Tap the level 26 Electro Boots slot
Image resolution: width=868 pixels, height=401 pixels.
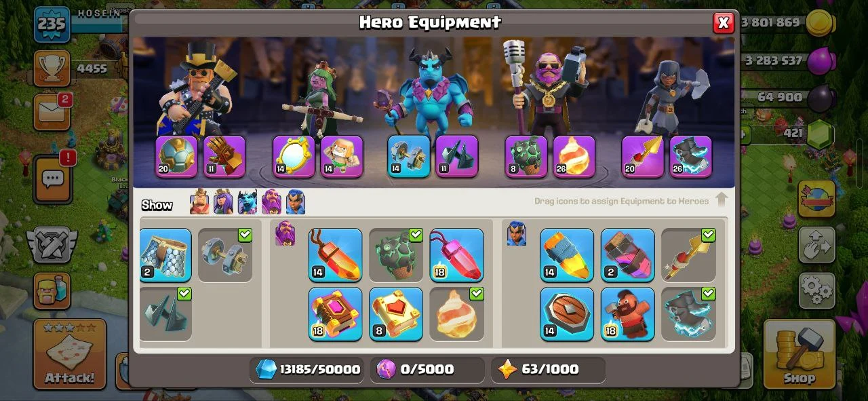click(690, 157)
